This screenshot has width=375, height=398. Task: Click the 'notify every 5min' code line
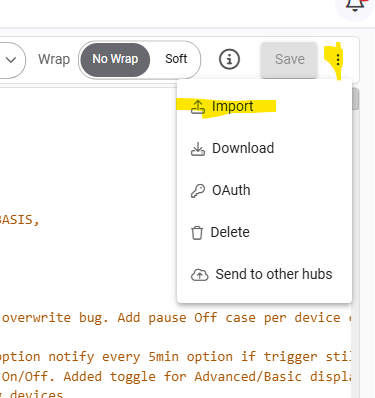point(175,357)
